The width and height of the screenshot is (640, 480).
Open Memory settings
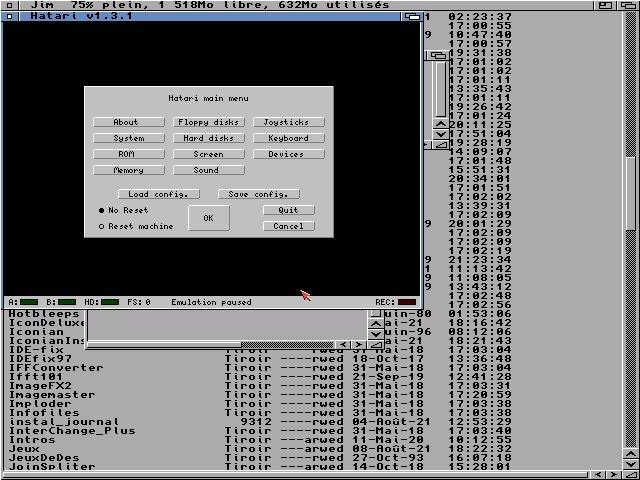click(x=129, y=170)
